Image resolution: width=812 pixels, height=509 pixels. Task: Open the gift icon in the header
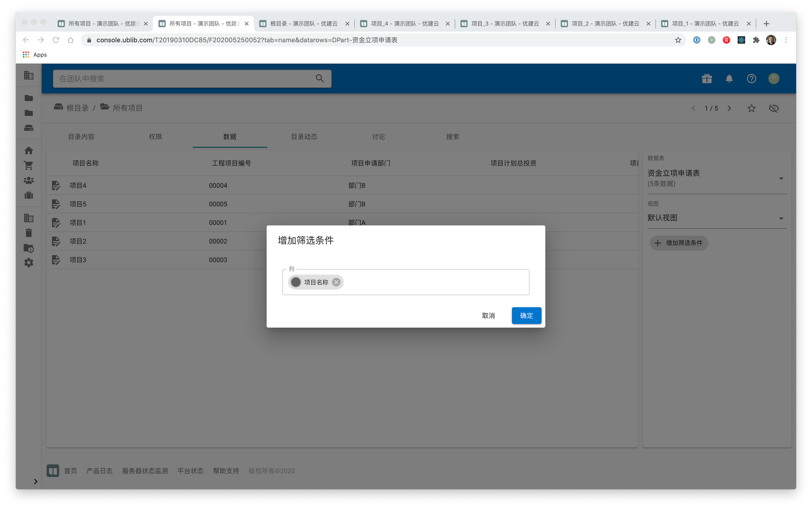coord(707,79)
